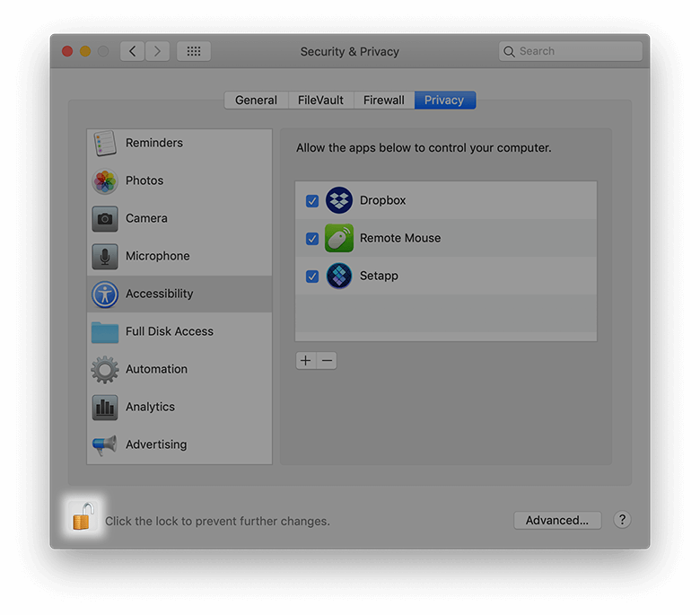Viewport: 700px width, 615px height.
Task: Open help with the question mark button
Action: (622, 520)
